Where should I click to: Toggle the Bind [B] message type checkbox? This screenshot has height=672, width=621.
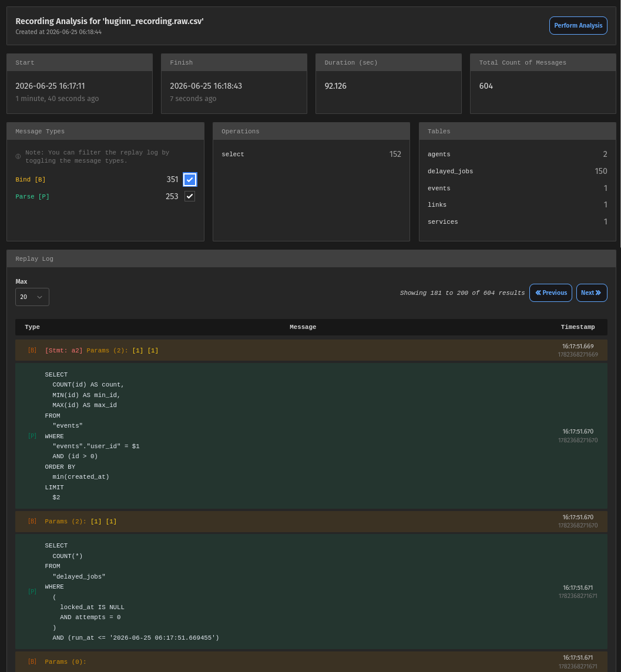(x=189, y=180)
